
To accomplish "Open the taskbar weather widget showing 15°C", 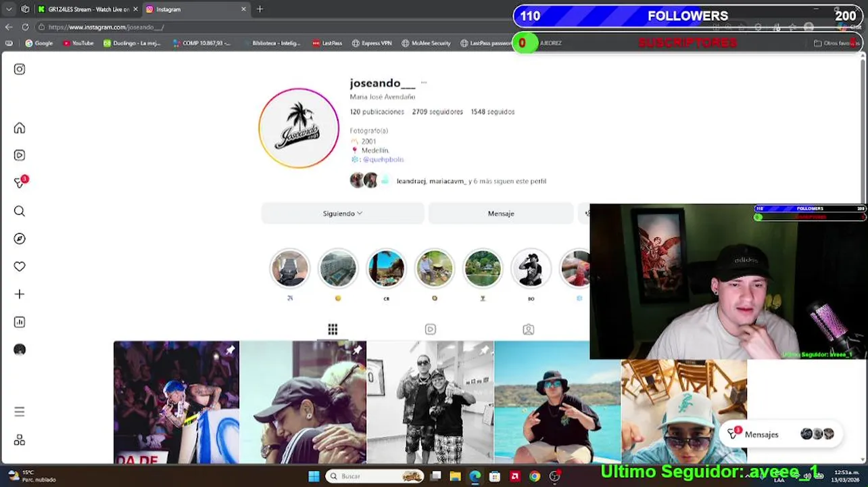I will [32, 476].
